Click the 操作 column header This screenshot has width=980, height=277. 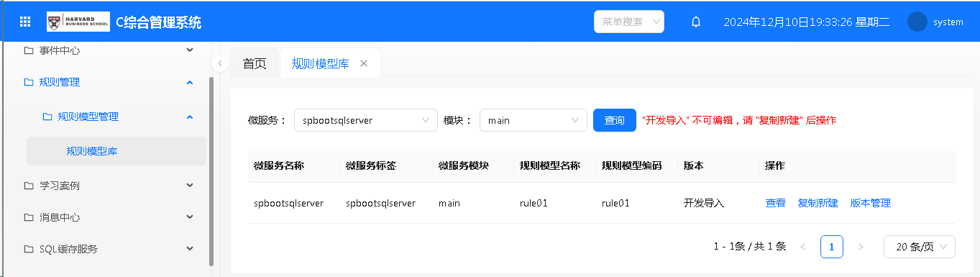click(x=775, y=165)
